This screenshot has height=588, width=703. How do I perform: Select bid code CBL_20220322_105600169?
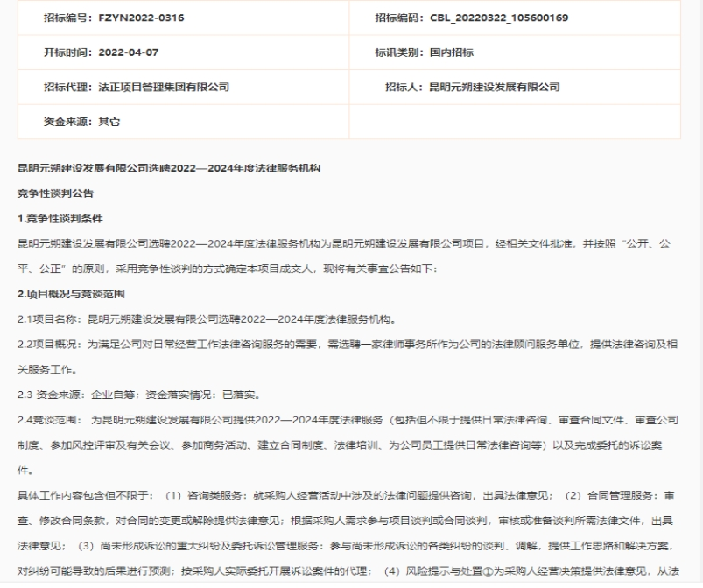499,18
